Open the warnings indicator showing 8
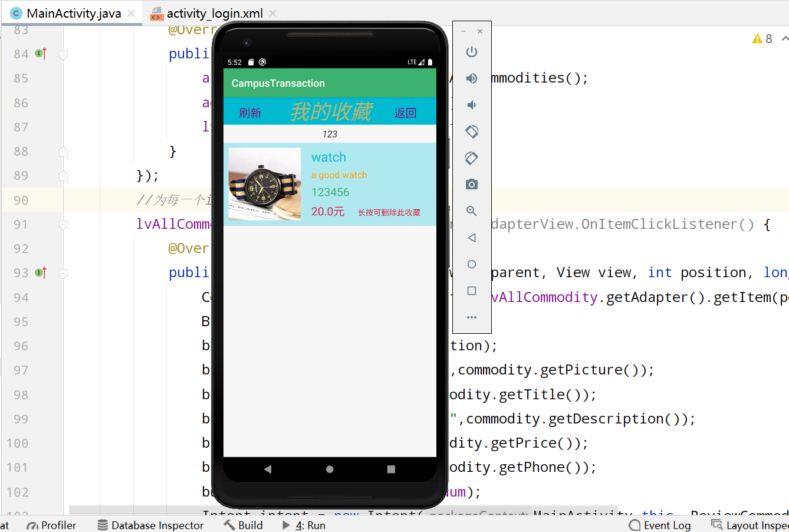789x532 pixels. coord(762,38)
